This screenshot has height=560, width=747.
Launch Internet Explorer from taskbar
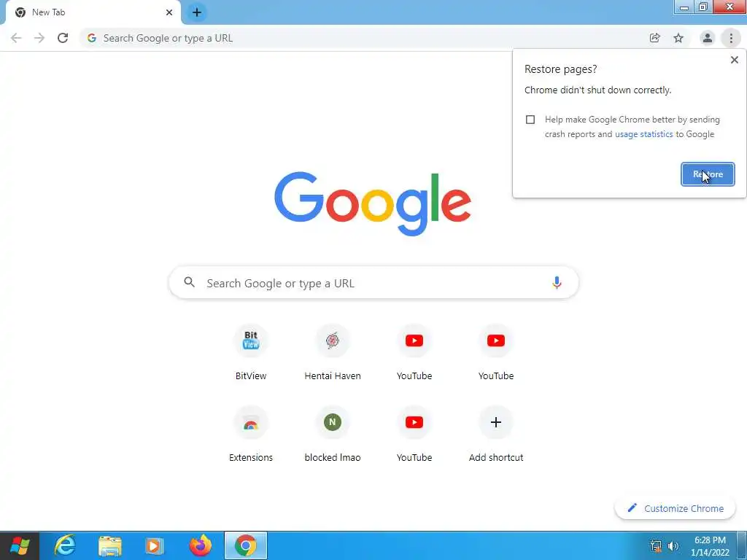[65, 545]
